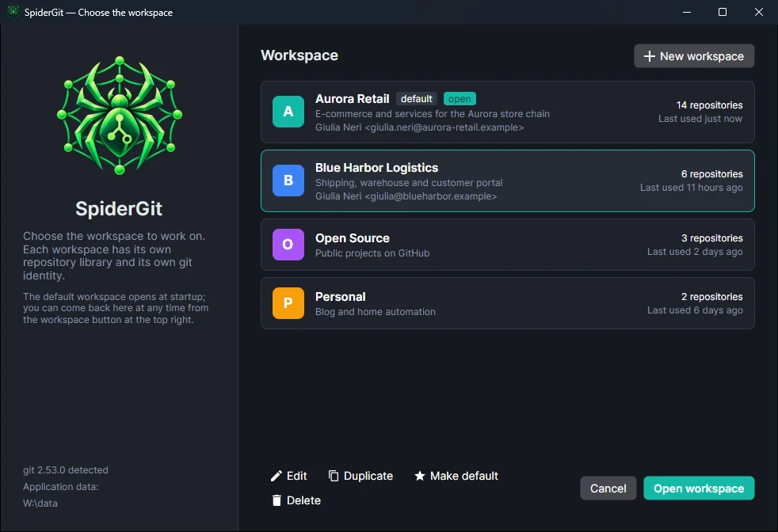Viewport: 778px width, 532px height.
Task: Click the orange 'P' Personal avatar
Action: 288,303
